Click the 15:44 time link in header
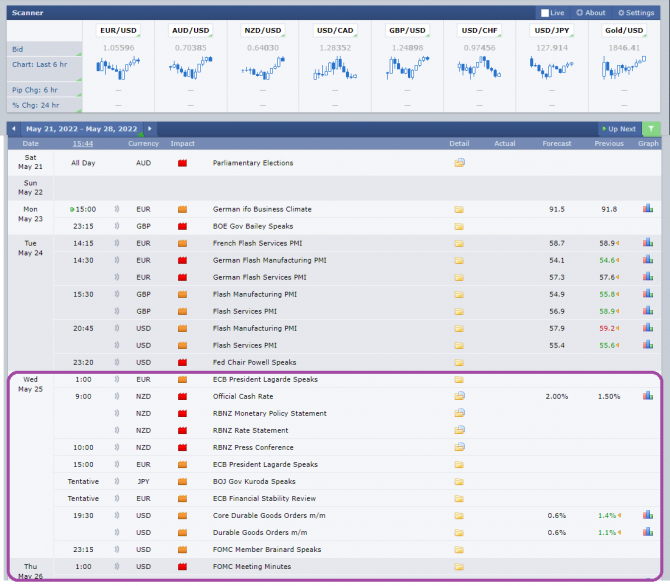This screenshot has width=670, height=586. (x=83, y=144)
